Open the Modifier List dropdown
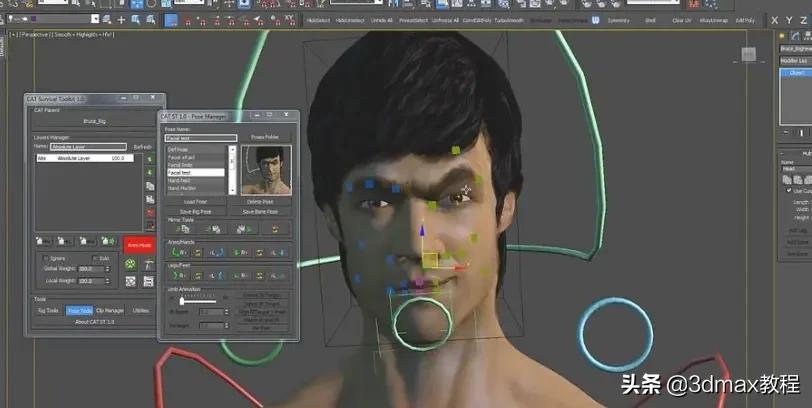The image size is (812, 408). (795, 61)
